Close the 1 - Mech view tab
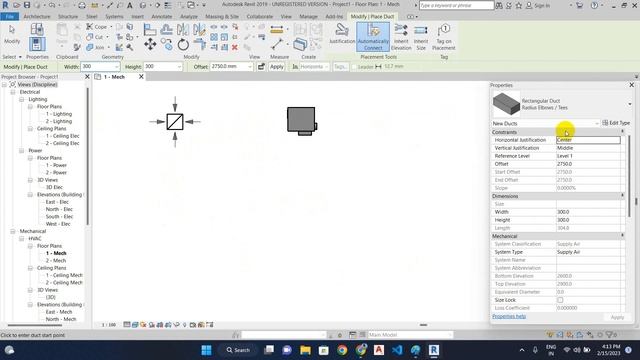Viewport: 640px width, 360px height. tap(141, 76)
